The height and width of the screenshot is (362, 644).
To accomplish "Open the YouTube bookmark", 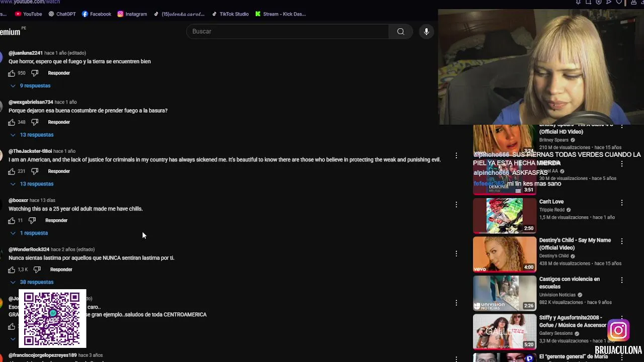I will click(29, 14).
